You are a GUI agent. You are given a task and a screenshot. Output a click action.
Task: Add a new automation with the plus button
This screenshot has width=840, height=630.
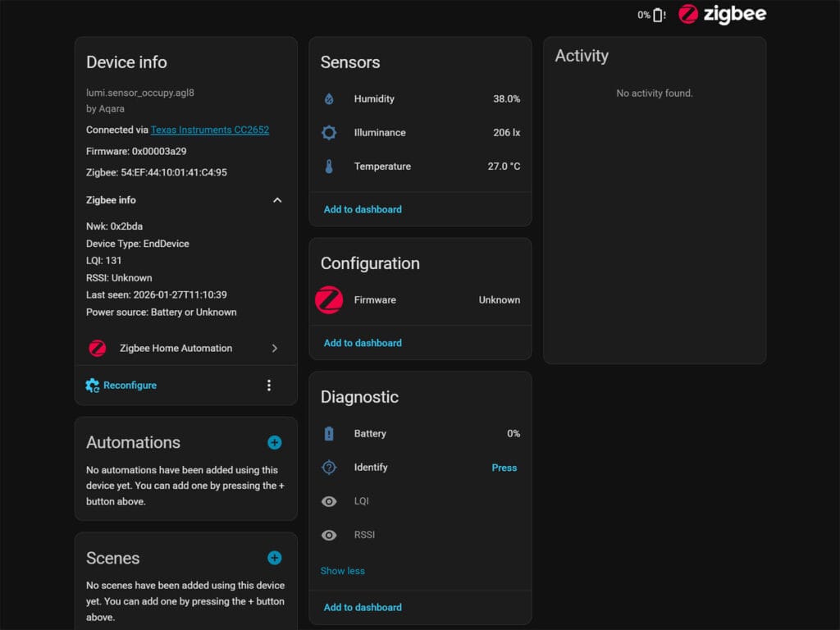tap(274, 442)
